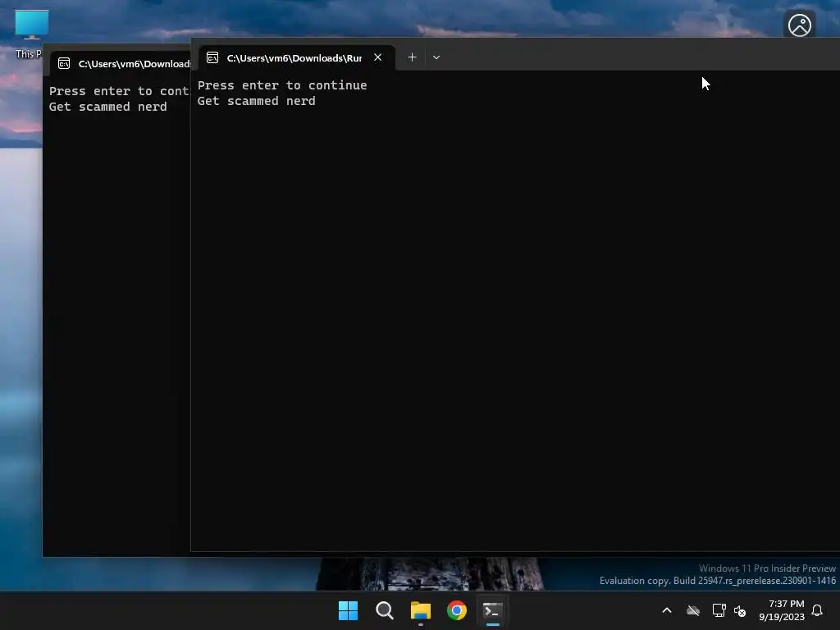This screenshot has height=630, width=840.
Task: Launch Google Chrome from the taskbar
Action: point(457,610)
